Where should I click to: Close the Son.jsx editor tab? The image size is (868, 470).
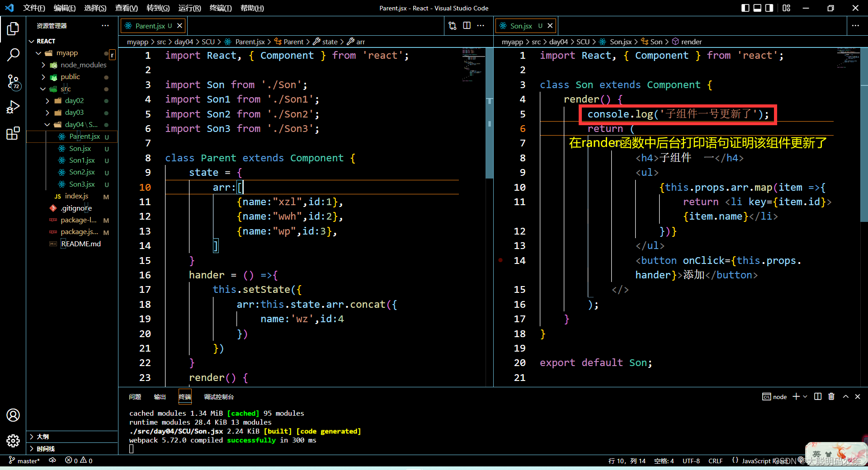coord(550,26)
